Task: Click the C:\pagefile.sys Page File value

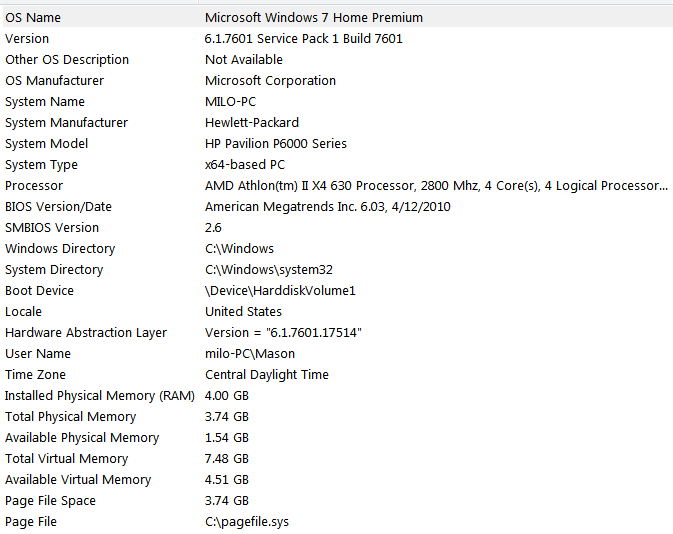Action: click(246, 522)
